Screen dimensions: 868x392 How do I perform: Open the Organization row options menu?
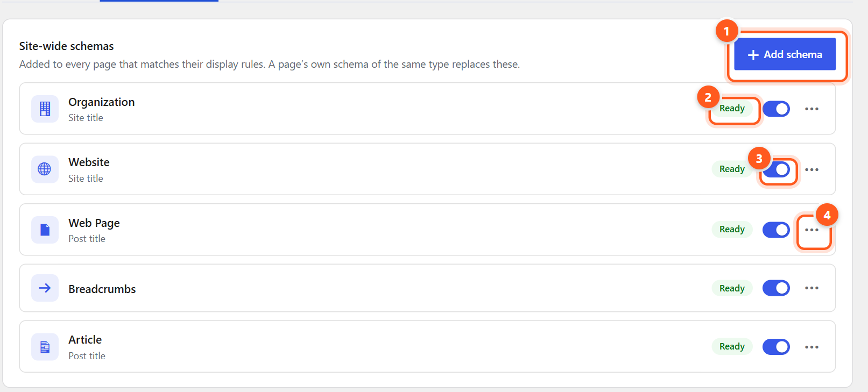pyautogui.click(x=811, y=109)
